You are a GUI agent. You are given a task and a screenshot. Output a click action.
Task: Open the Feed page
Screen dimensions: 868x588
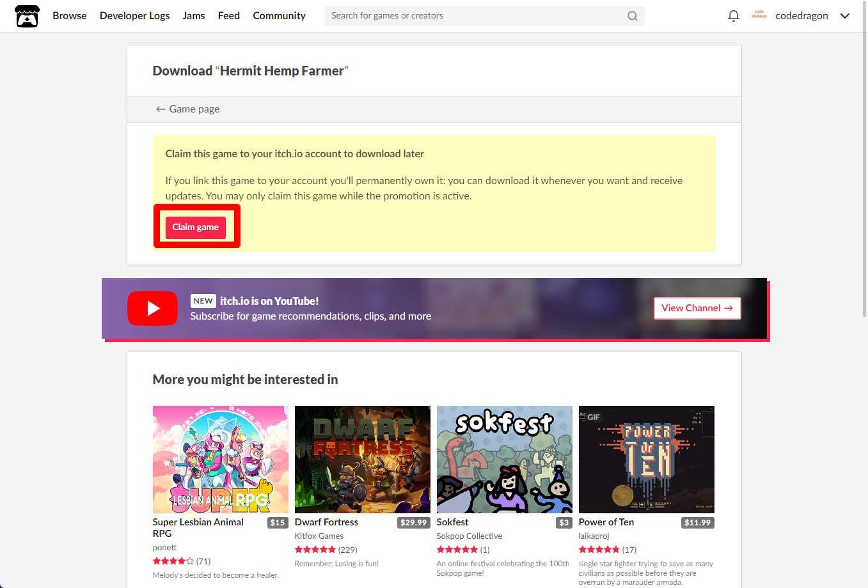pyautogui.click(x=229, y=16)
